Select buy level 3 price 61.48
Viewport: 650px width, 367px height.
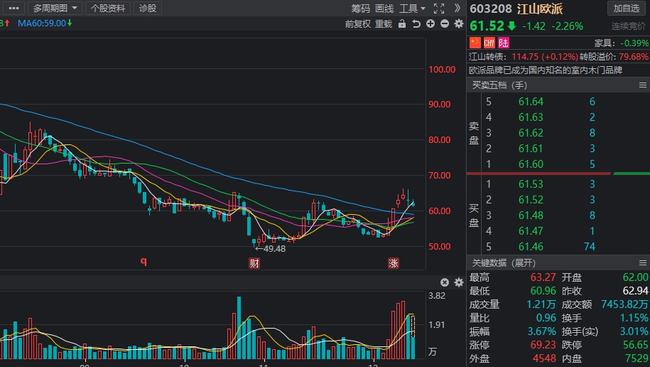[531, 215]
